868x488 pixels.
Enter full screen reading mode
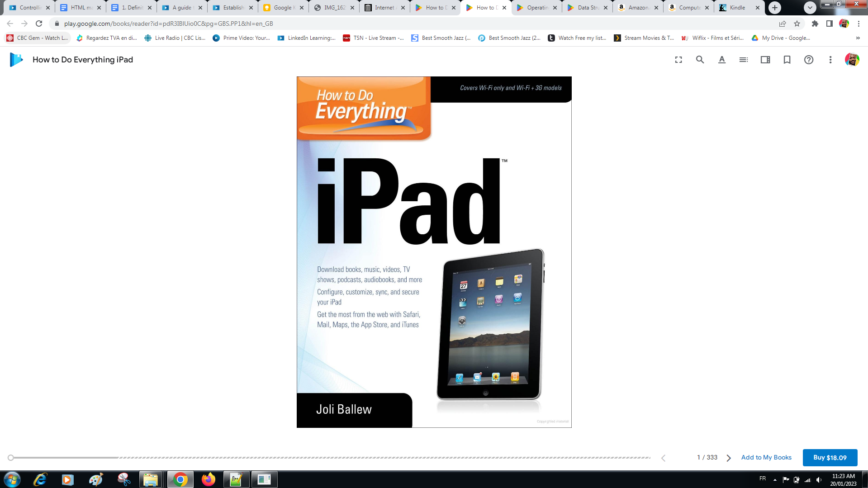678,60
